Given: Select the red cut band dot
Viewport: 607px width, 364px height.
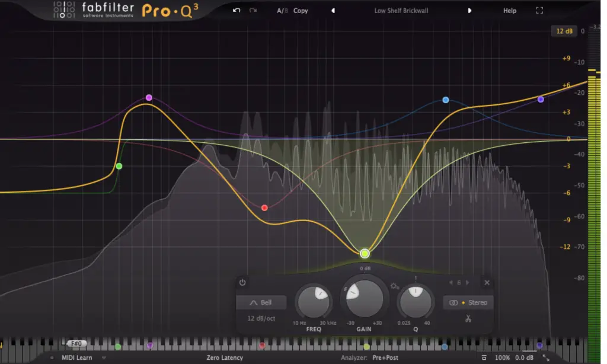Looking at the screenshot, I should (264, 208).
